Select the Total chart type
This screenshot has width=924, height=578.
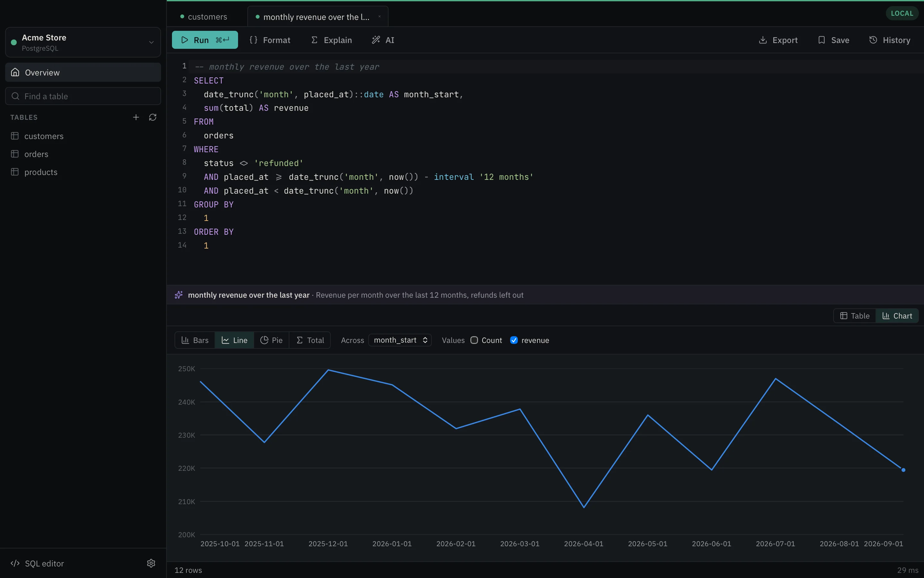310,340
